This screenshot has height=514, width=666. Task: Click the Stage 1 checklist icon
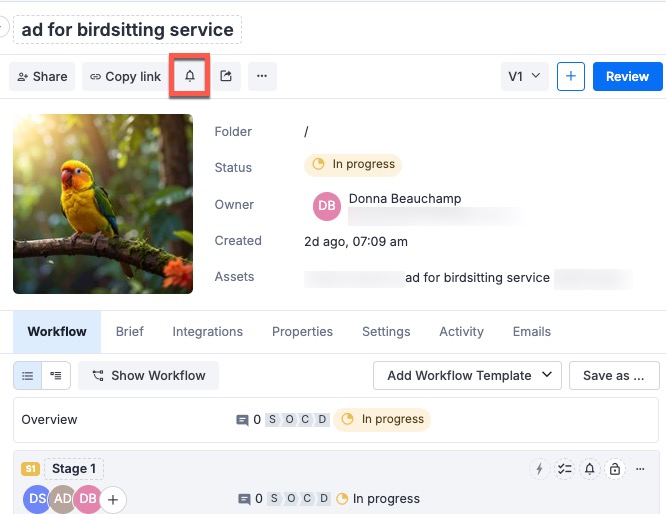click(x=565, y=468)
